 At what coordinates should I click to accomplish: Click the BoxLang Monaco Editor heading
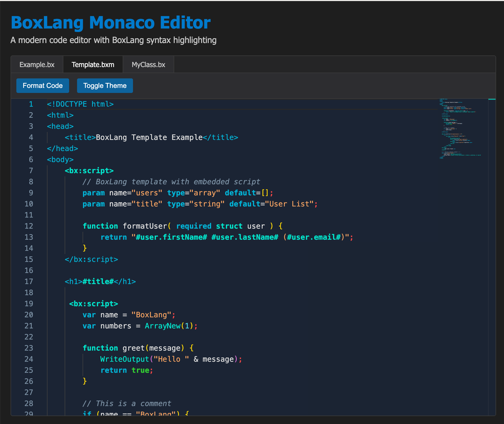[x=111, y=23]
